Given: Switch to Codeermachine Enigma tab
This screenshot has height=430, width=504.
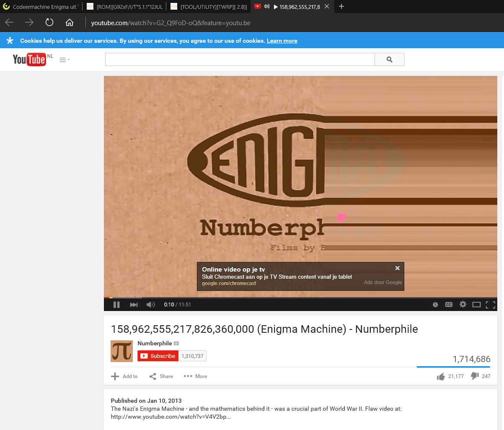Looking at the screenshot, I should (x=41, y=6).
